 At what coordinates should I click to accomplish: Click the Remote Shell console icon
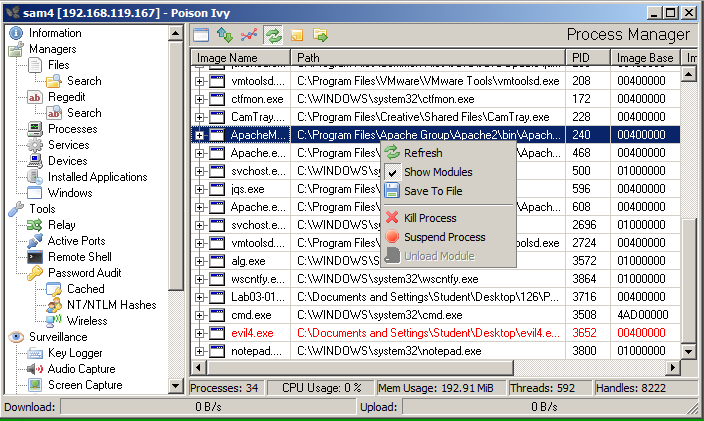(x=35, y=257)
